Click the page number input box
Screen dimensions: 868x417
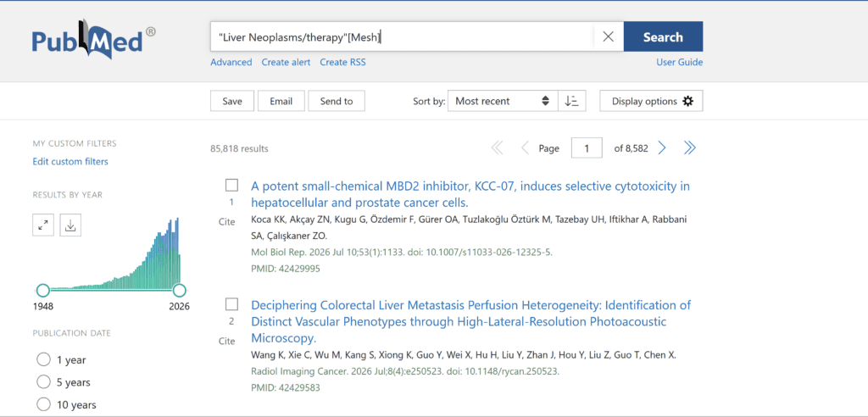587,148
